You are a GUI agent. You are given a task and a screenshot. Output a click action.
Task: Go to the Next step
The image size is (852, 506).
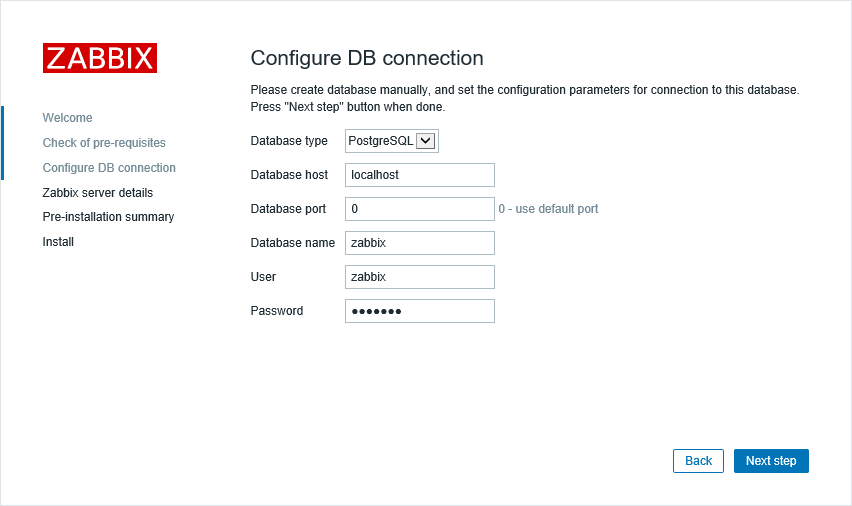pos(771,461)
